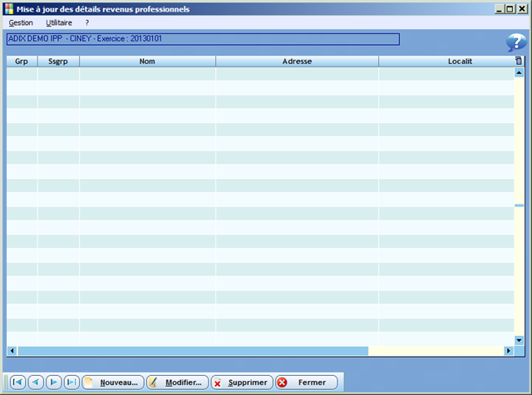Maximize the window
This screenshot has height=395, width=532.
click(510, 9)
